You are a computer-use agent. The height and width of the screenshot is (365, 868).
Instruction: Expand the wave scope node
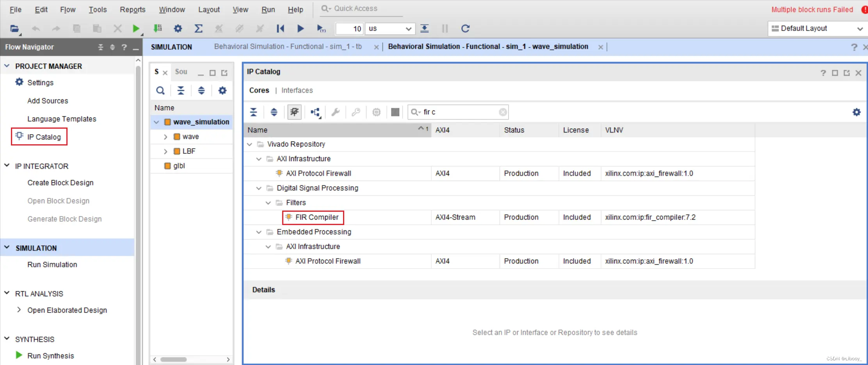(165, 137)
